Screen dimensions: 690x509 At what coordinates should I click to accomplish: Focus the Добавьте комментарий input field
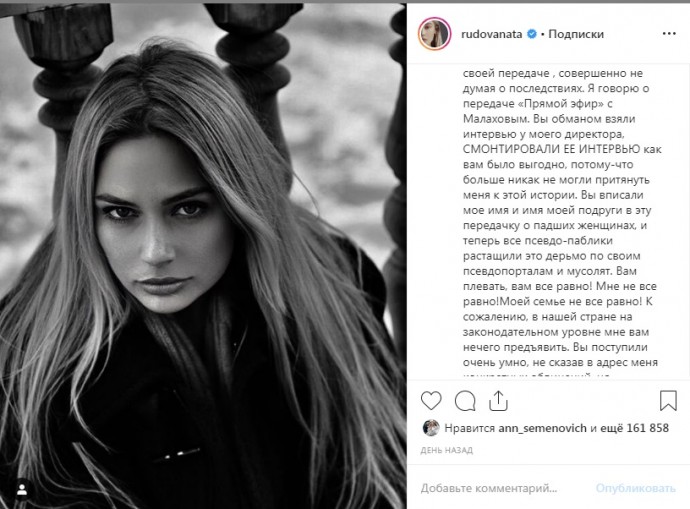(x=504, y=488)
